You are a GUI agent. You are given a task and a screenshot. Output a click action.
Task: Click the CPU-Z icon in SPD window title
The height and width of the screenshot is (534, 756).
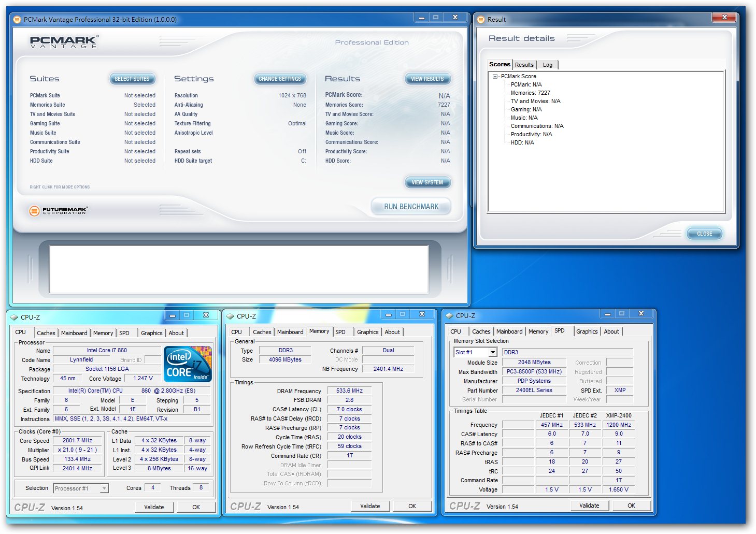pos(450,316)
